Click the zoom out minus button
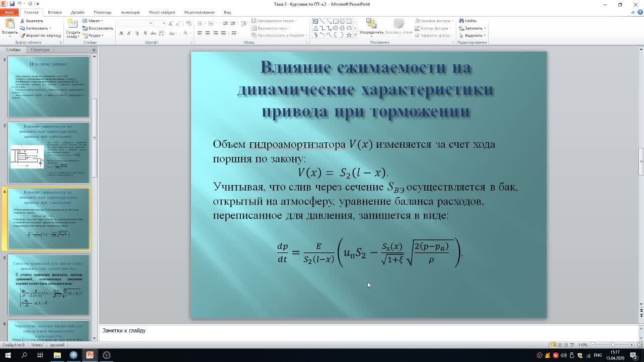This screenshot has width=644, height=362. (592, 345)
